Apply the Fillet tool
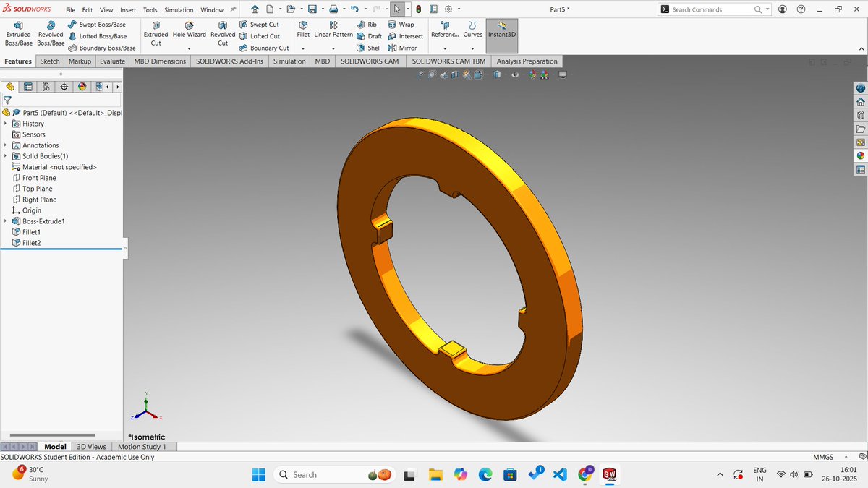This screenshot has height=488, width=868. [x=303, y=30]
